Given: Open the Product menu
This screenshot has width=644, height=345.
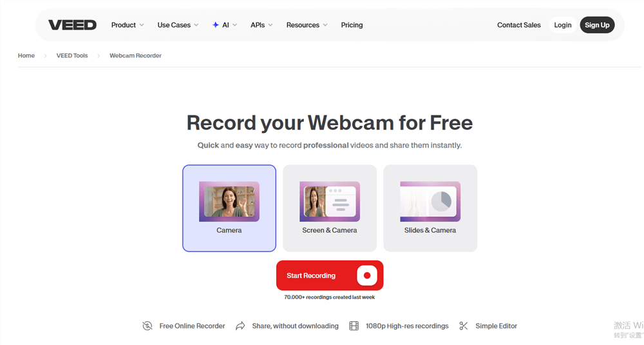Looking at the screenshot, I should 128,25.
